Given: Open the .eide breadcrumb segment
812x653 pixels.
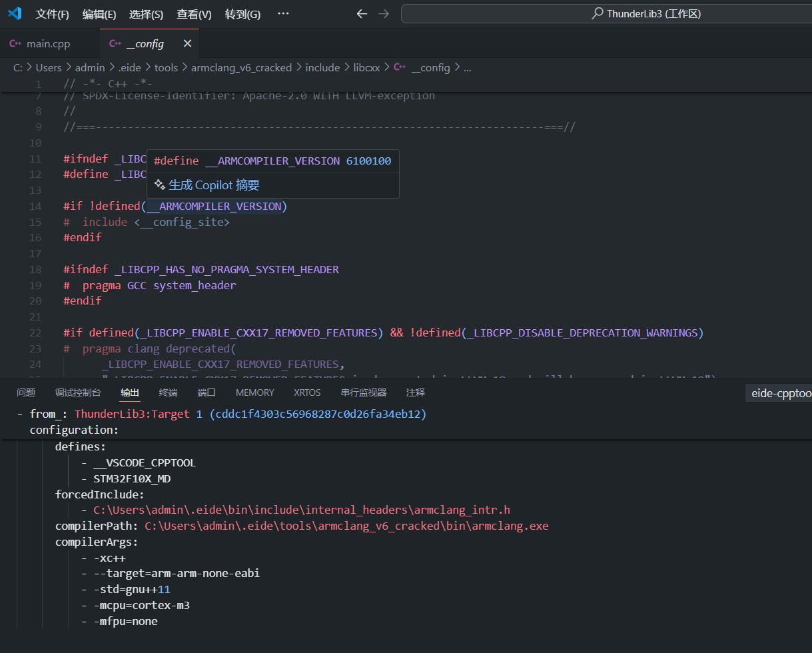Looking at the screenshot, I should (129, 67).
